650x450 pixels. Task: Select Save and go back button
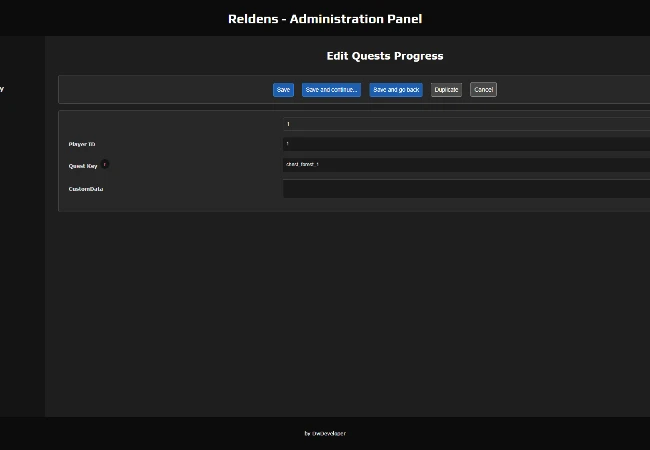coord(396,90)
